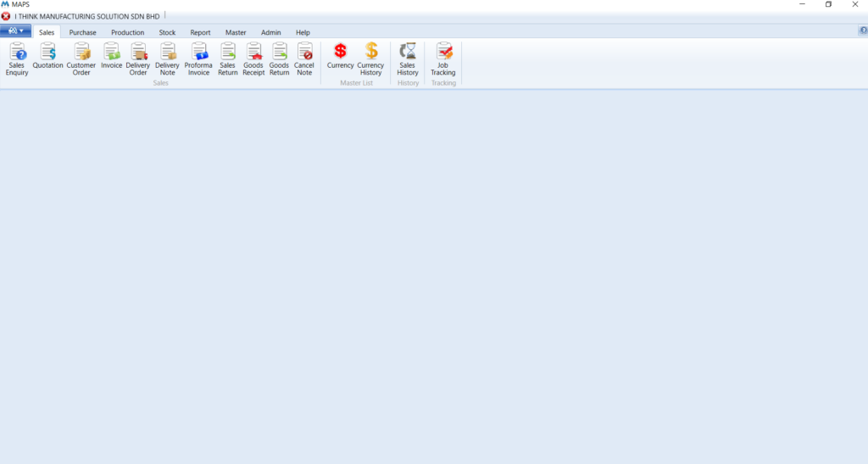Screen dimensions: 868x464
Task: Switch to the Help ribbon tab
Action: point(303,33)
